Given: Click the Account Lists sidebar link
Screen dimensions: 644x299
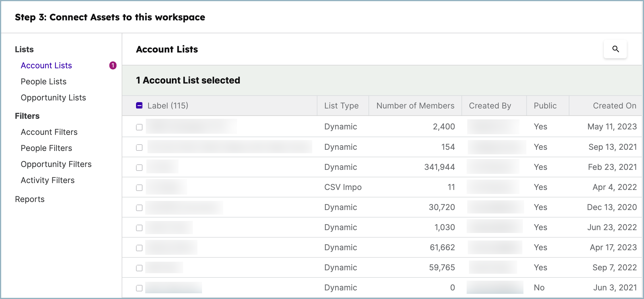Looking at the screenshot, I should point(46,65).
